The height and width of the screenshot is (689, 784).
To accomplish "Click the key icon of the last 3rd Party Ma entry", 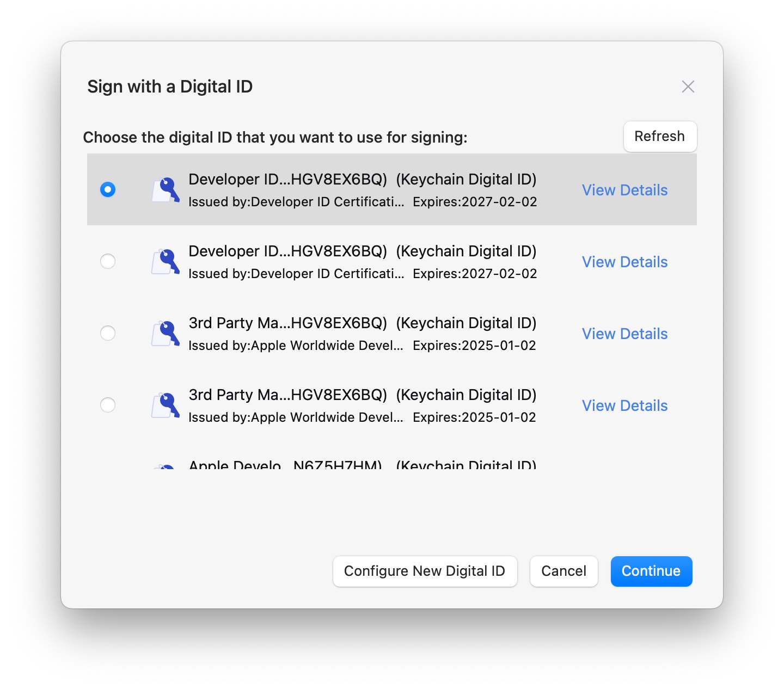I will [x=166, y=405].
